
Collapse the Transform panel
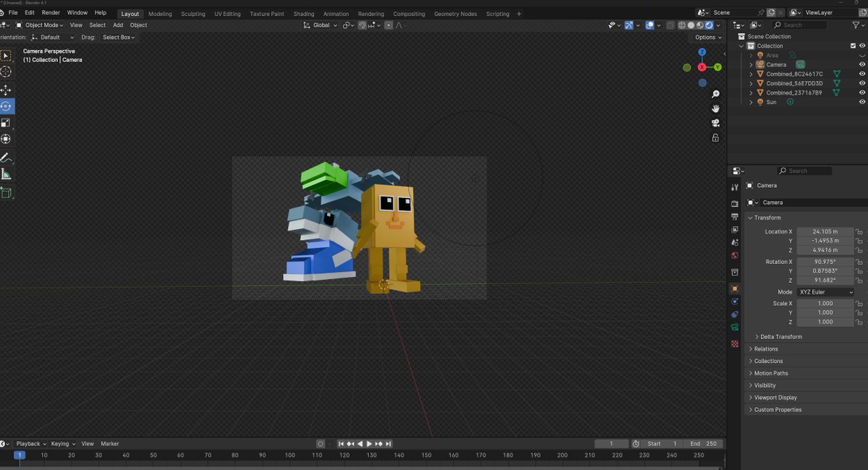(767, 218)
